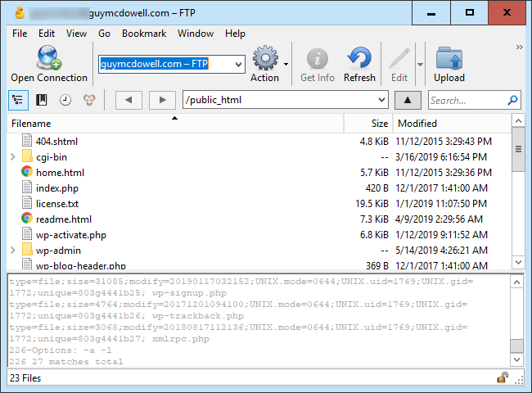532x393 pixels.
Task: Click the 23 Files status text
Action: point(25,377)
